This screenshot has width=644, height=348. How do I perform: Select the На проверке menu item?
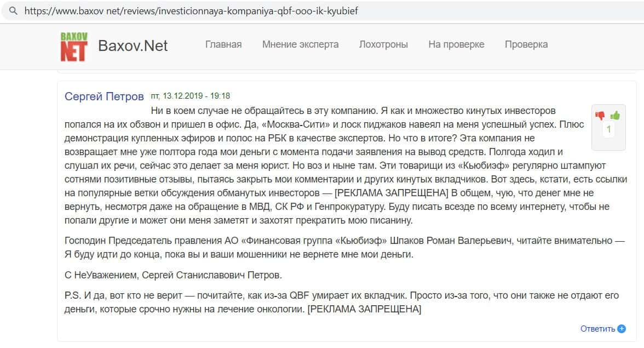click(x=456, y=44)
